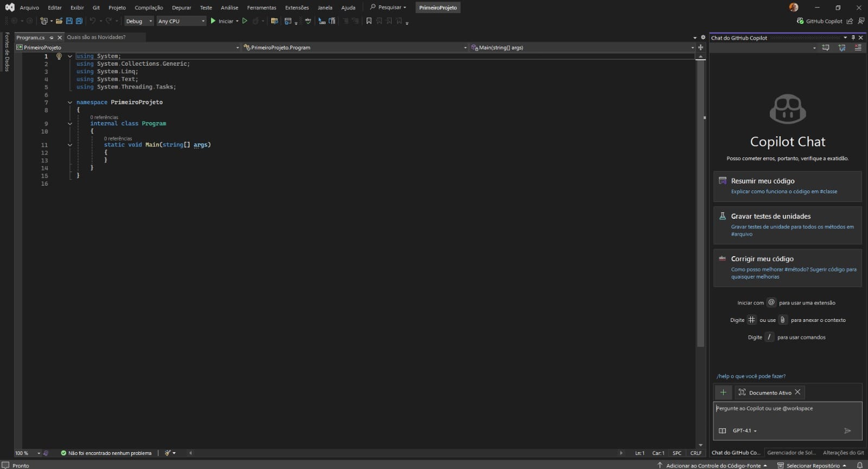Open the 100 % zoom level dropdown

[x=28, y=453]
